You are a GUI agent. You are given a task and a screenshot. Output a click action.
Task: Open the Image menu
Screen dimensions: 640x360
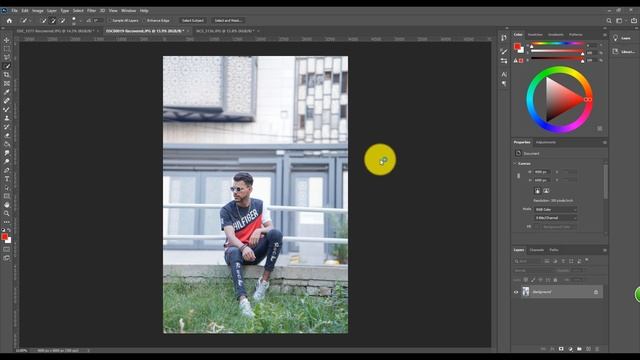pos(38,11)
